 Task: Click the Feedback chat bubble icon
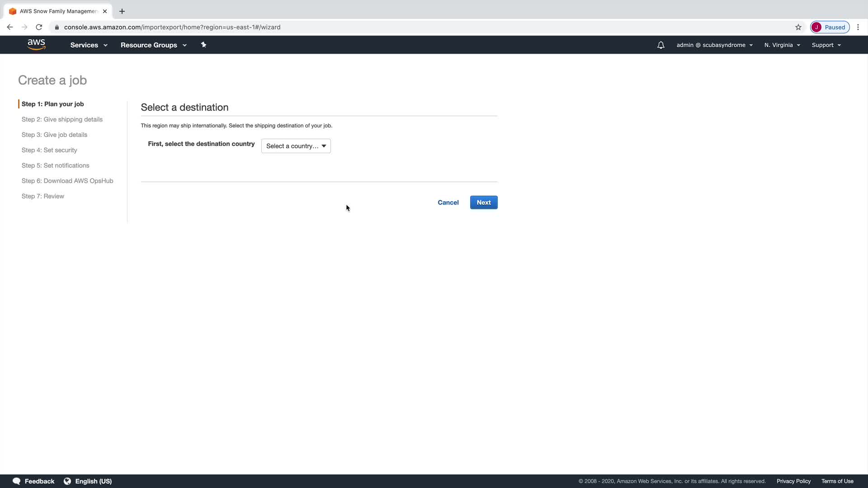pyautogui.click(x=17, y=481)
